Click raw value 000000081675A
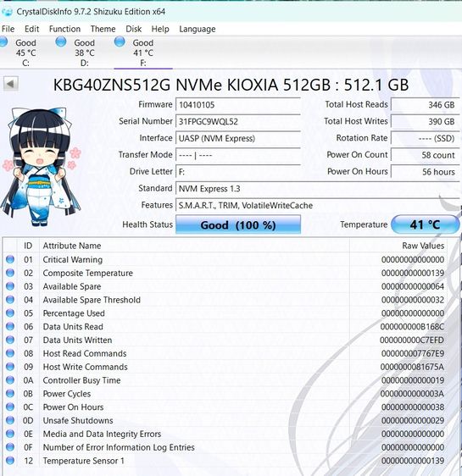The width and height of the screenshot is (462, 476). [x=412, y=367]
